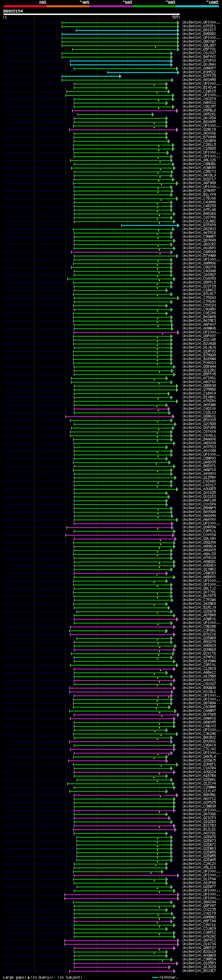Select the UniRef100_A6F407 label
The height and width of the screenshot is (980, 222).
tap(199, 324)
